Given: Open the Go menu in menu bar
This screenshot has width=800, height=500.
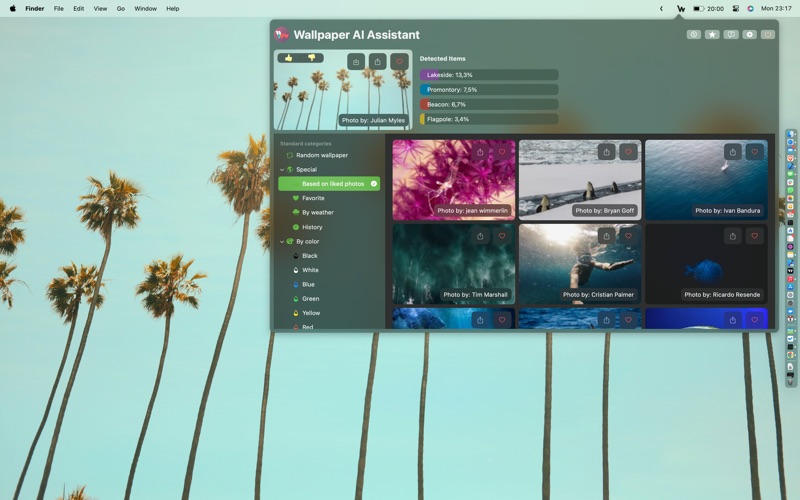Looking at the screenshot, I should pyautogui.click(x=121, y=8).
